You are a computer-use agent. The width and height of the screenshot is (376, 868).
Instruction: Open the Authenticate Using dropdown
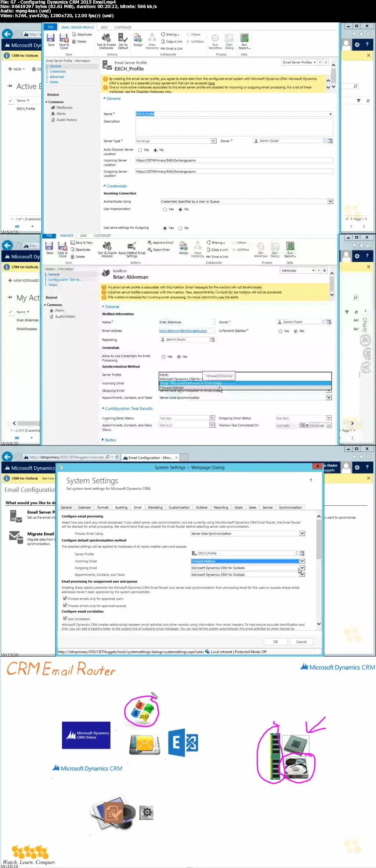pyautogui.click(x=330, y=201)
